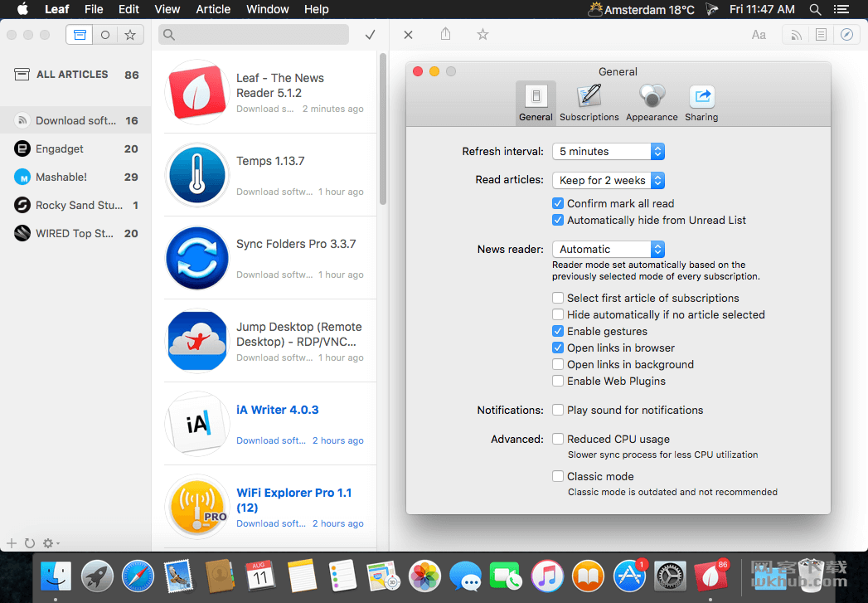Open Jump Desktop article thumbnail
The image size is (868, 603).
pyautogui.click(x=197, y=341)
